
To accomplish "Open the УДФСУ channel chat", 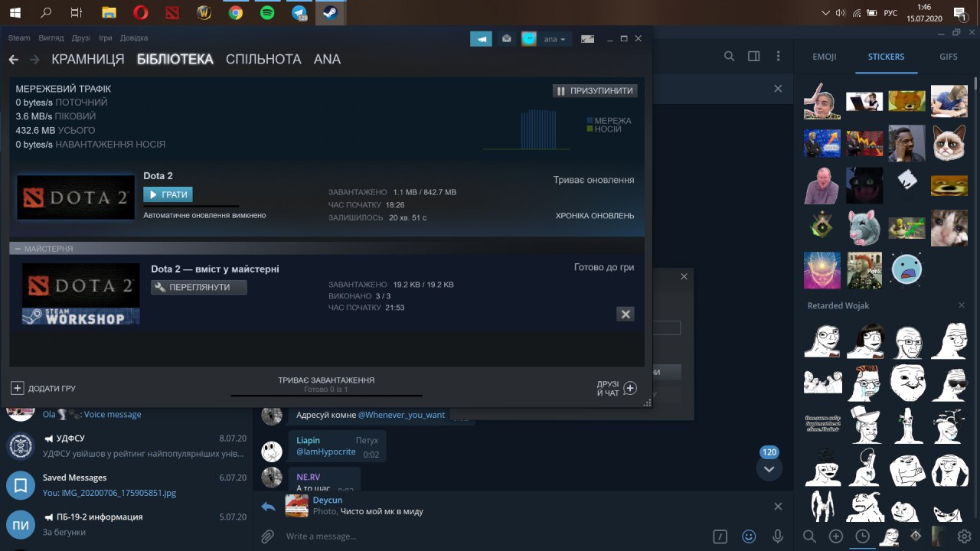I will (126, 446).
